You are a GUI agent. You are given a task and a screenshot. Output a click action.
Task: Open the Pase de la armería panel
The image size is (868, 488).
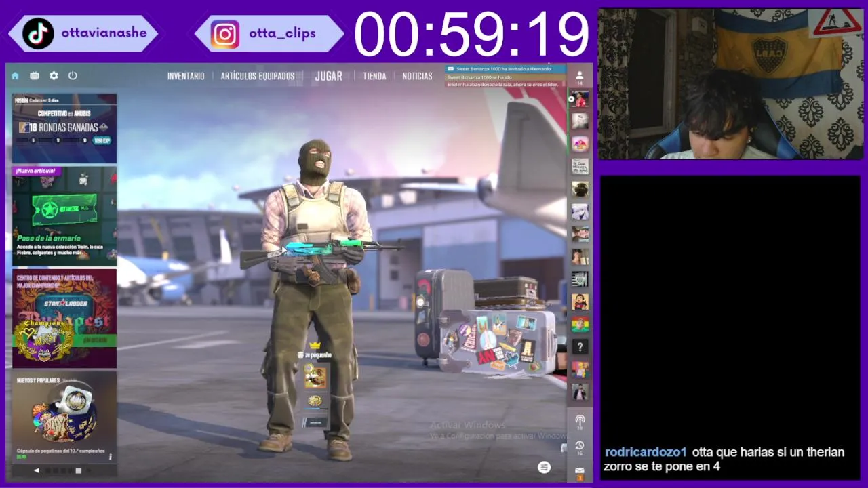coord(64,216)
